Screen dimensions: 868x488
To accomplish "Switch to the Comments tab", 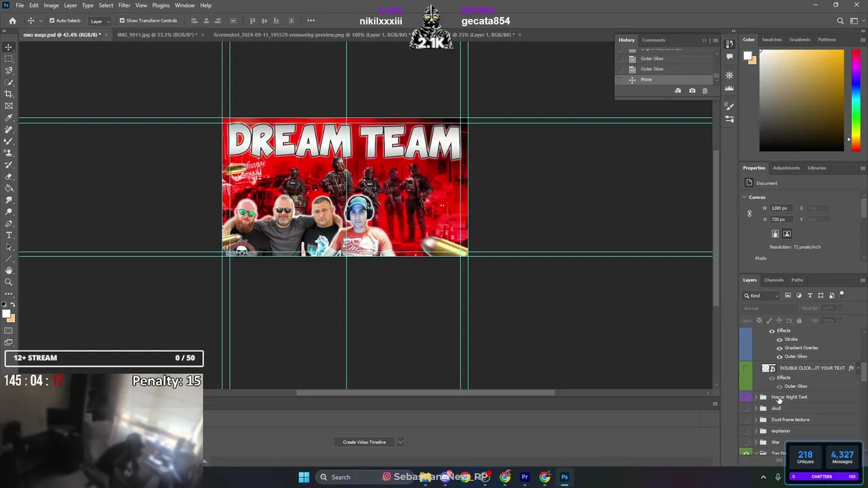I will click(654, 40).
